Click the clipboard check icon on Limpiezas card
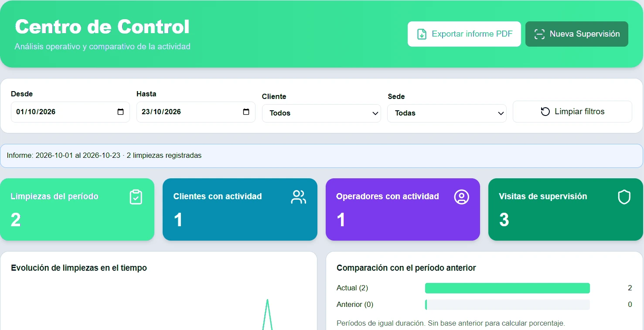Screen dimensions: 644x330 tap(136, 197)
